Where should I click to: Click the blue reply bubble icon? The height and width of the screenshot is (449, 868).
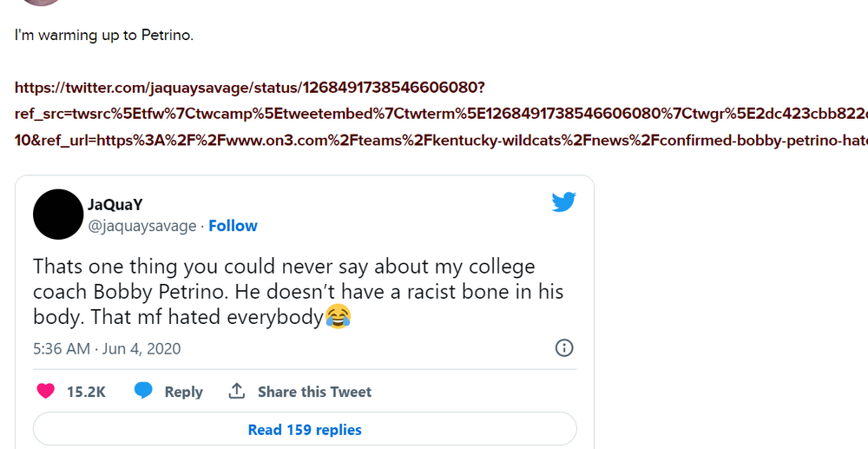click(x=143, y=392)
